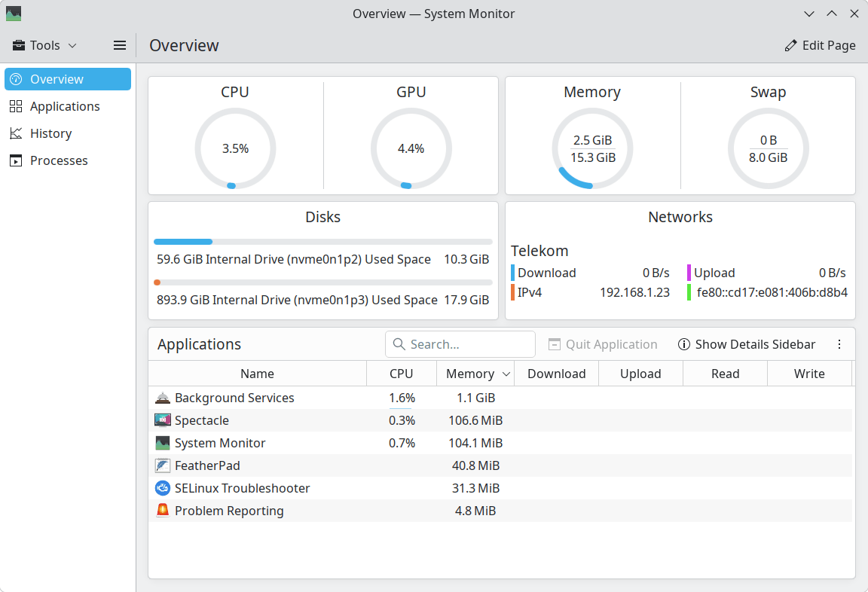
Task: Click the System Monitor row icon
Action: 163,443
